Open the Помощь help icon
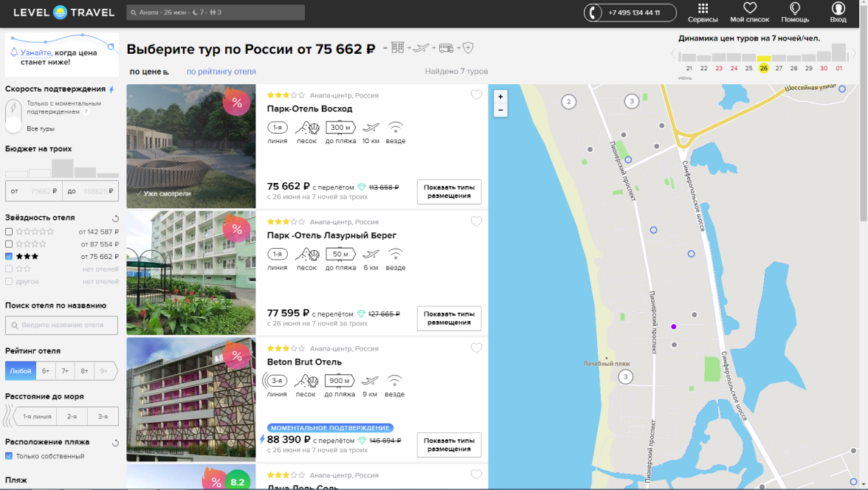The image size is (868, 490). click(x=795, y=13)
